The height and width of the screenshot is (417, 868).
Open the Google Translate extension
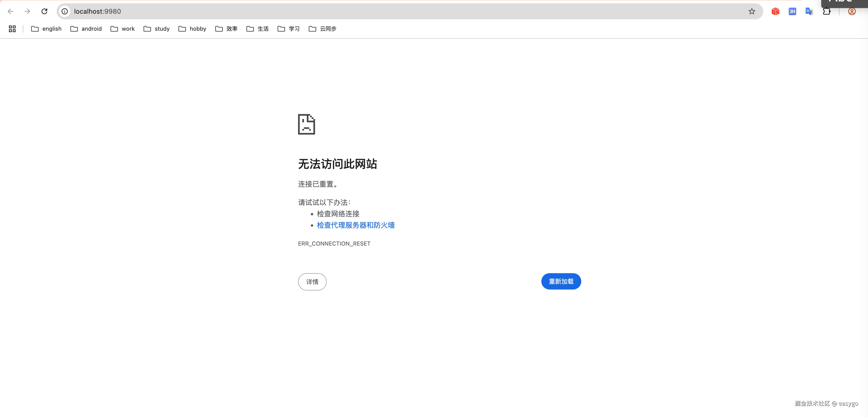pos(809,12)
